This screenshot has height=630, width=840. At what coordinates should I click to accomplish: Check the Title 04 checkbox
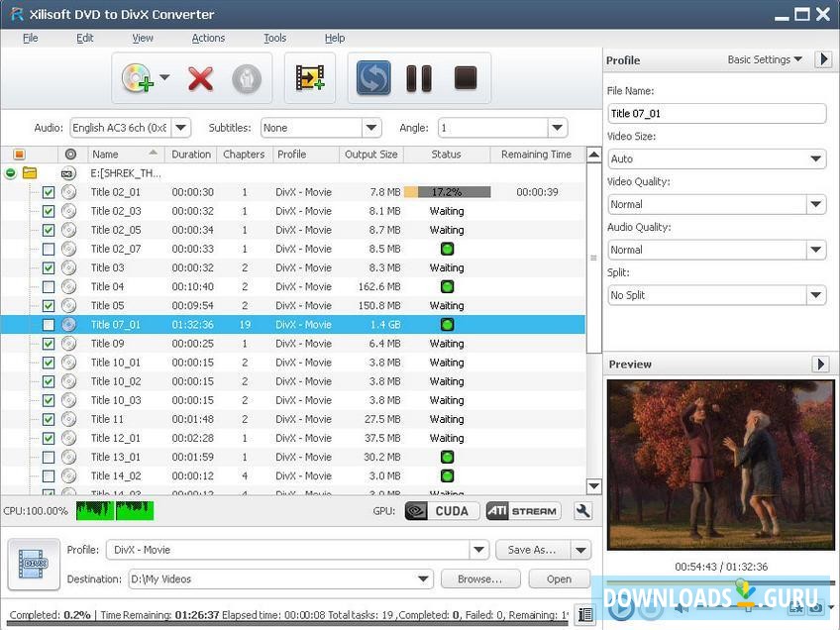click(49, 286)
